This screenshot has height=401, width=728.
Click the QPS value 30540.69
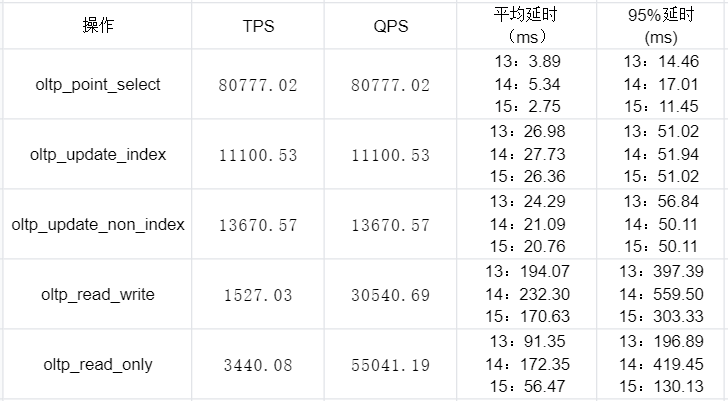(x=390, y=294)
